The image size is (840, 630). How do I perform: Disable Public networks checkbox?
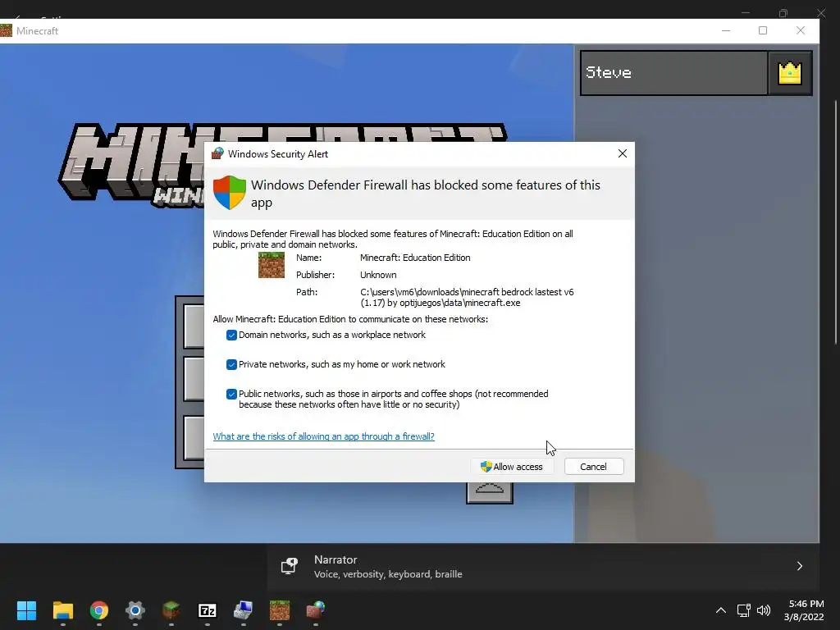pos(231,395)
